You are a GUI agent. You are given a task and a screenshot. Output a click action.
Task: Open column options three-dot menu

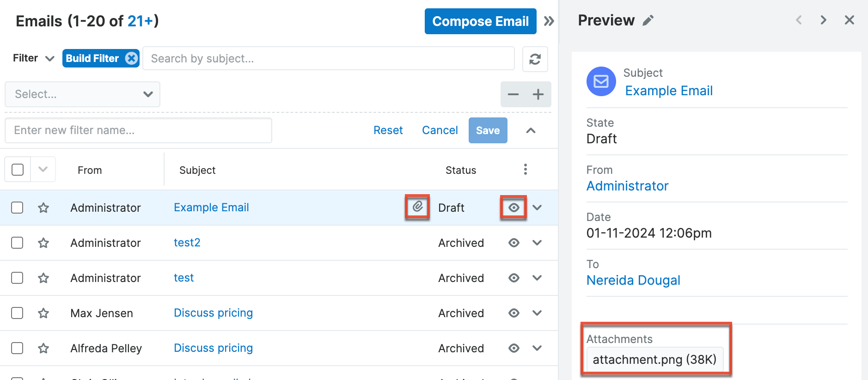[525, 170]
